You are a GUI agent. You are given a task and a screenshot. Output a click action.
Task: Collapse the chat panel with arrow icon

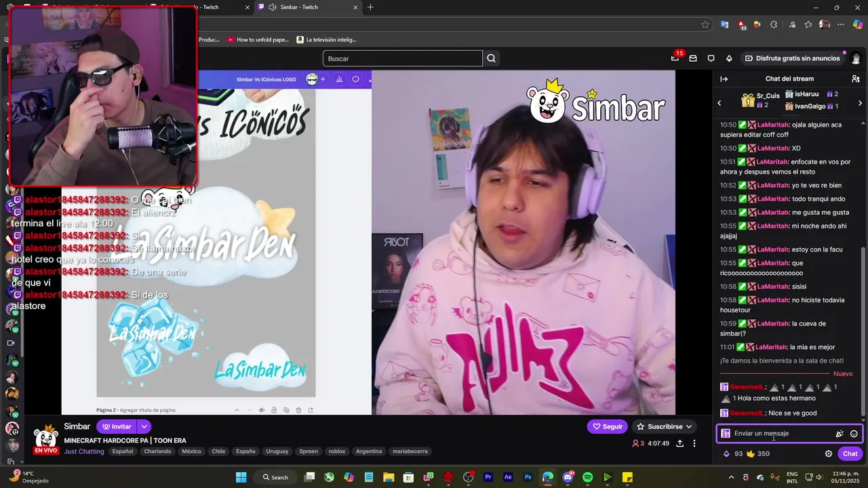click(x=724, y=79)
